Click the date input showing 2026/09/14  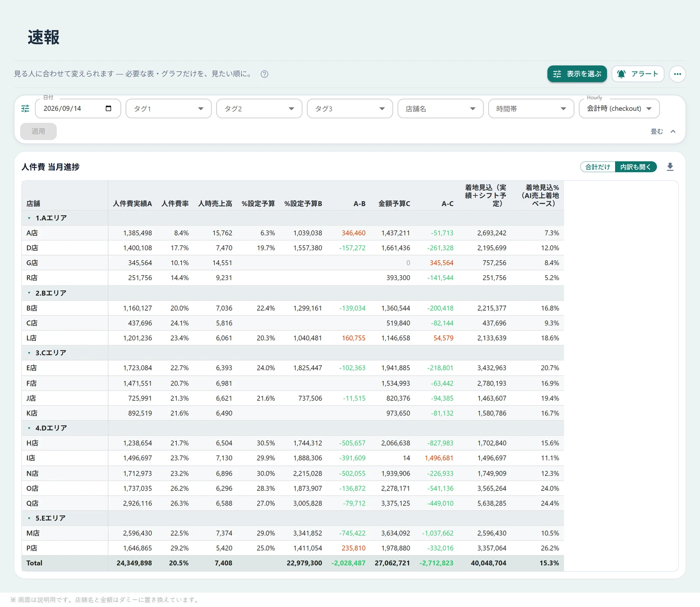[x=78, y=109]
